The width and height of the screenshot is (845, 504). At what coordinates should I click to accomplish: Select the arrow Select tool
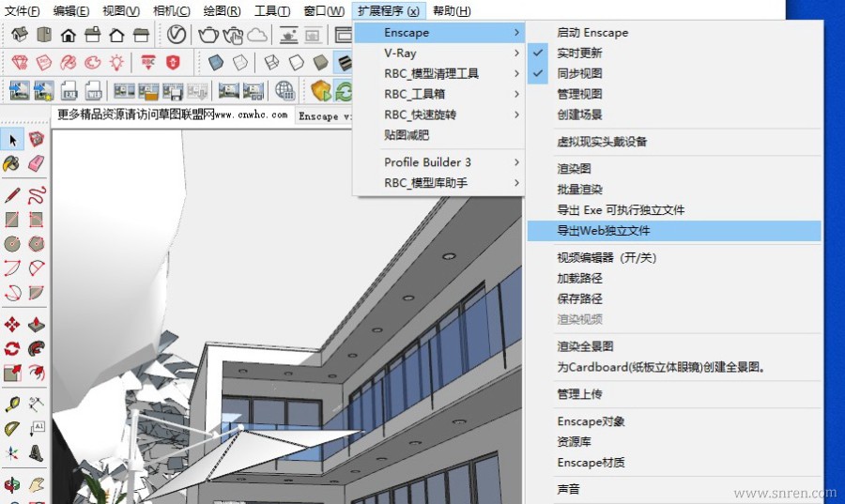(12, 140)
